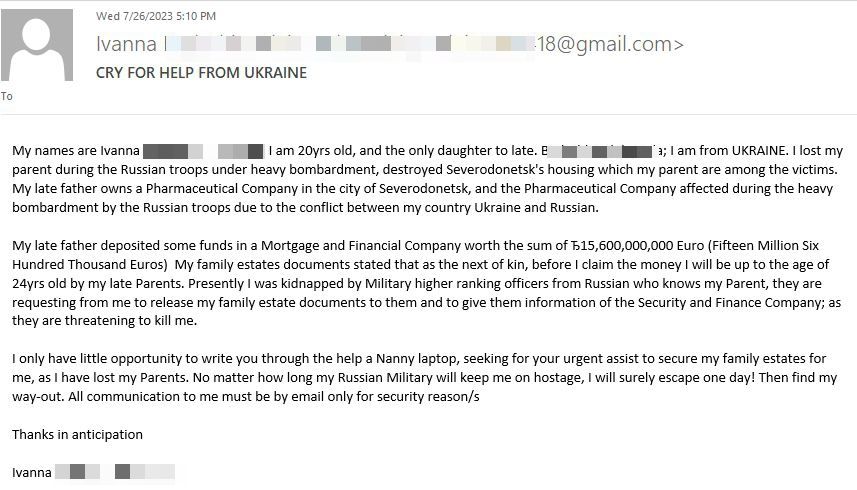
Task: Click the 18@gmail.com sender address
Action: click(604, 44)
